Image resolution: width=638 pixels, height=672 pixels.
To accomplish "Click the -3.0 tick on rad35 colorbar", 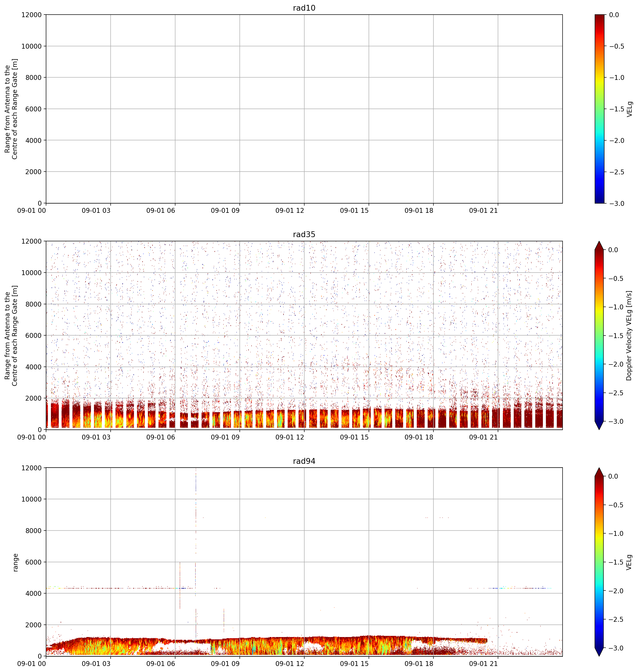I will click(616, 422).
